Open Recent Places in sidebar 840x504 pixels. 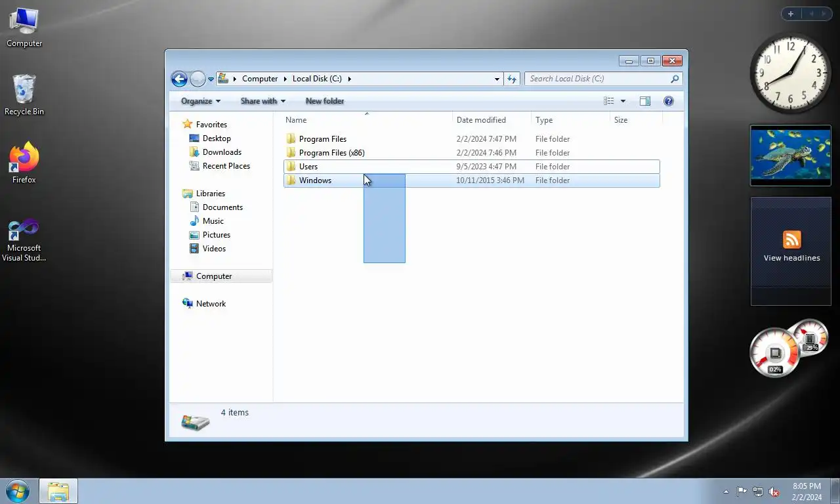(x=226, y=166)
